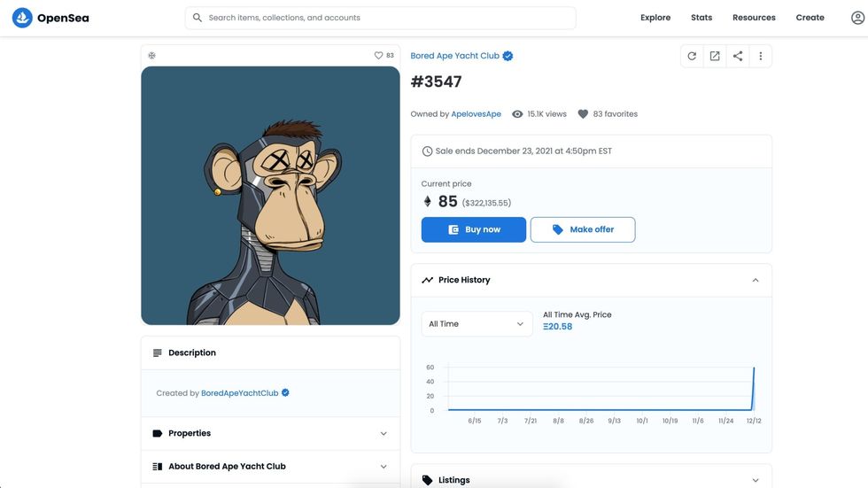Click the snowflake icon above the image
Image resolution: width=868 pixels, height=488 pixels.
pos(151,56)
